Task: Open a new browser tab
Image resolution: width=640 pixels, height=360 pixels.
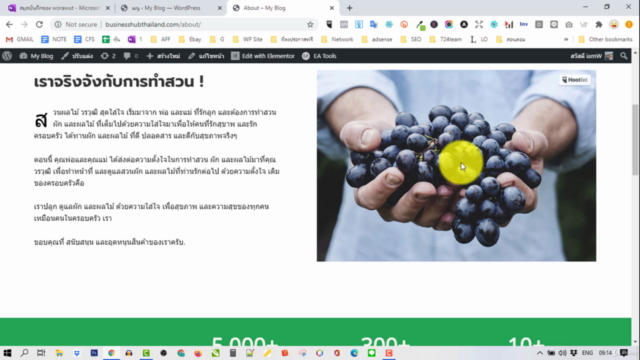Action: click(x=349, y=8)
